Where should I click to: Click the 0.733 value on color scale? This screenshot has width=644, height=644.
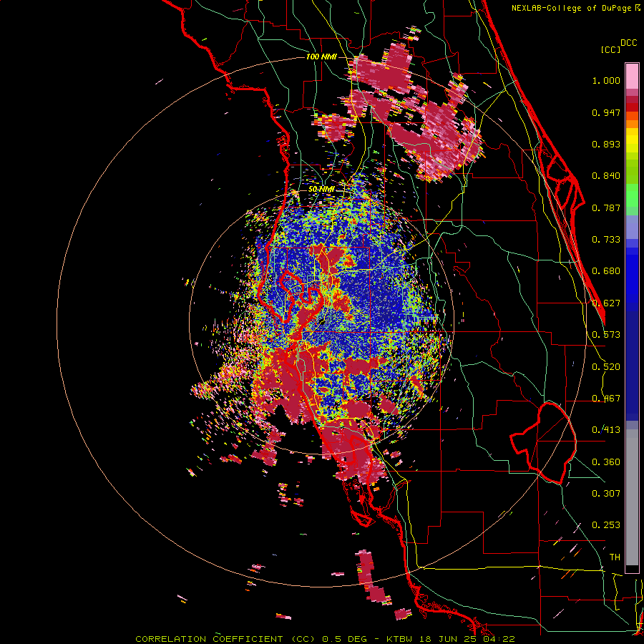pos(606,240)
